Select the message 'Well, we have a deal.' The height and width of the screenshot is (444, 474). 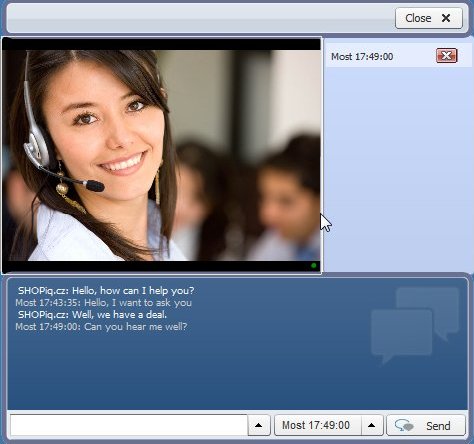(119, 315)
